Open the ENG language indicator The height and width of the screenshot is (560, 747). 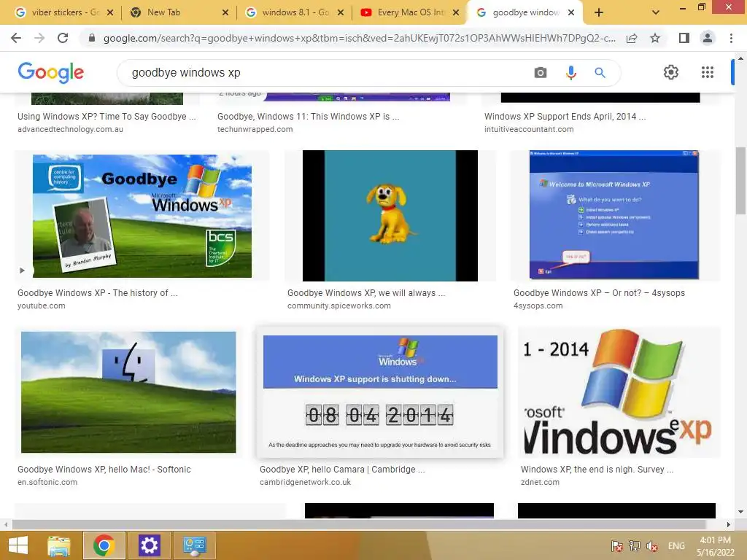tap(676, 546)
